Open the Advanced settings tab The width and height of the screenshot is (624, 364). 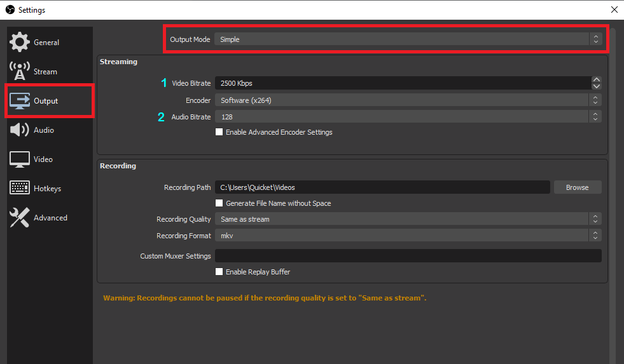tap(50, 218)
